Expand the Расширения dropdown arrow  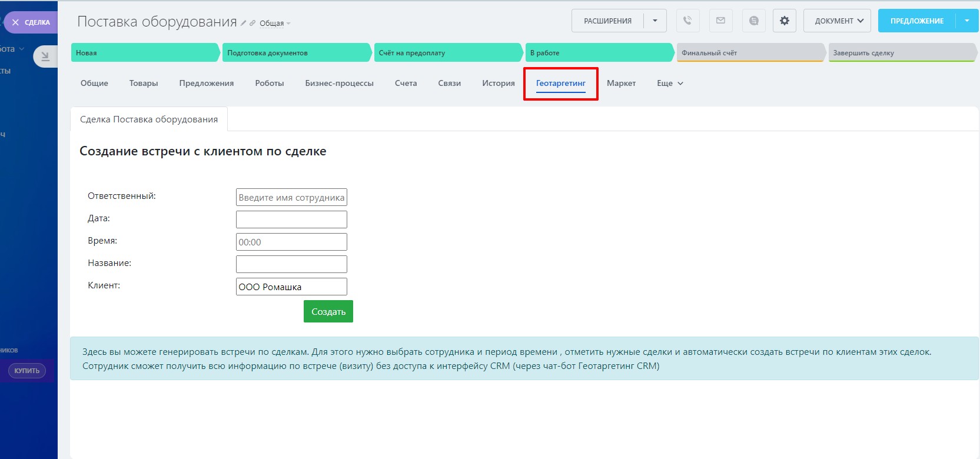click(x=655, y=21)
